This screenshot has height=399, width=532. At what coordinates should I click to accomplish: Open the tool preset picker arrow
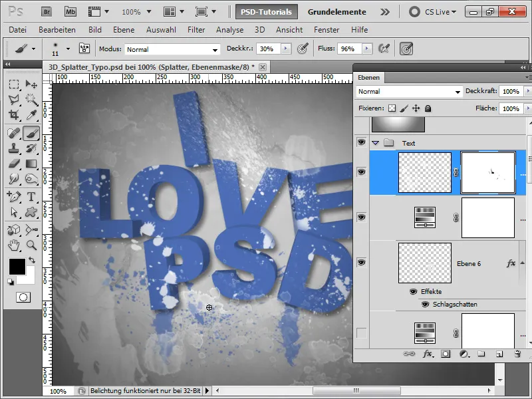point(33,49)
